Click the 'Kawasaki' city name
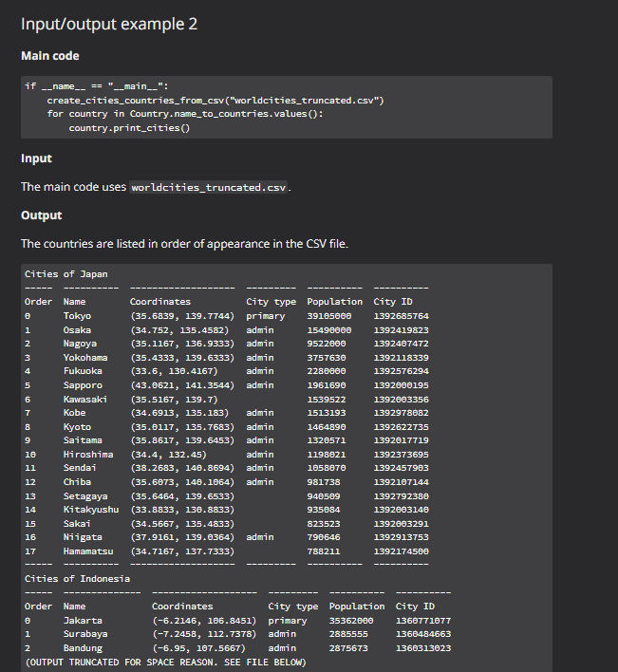Image resolution: width=618 pixels, height=672 pixels. click(85, 399)
